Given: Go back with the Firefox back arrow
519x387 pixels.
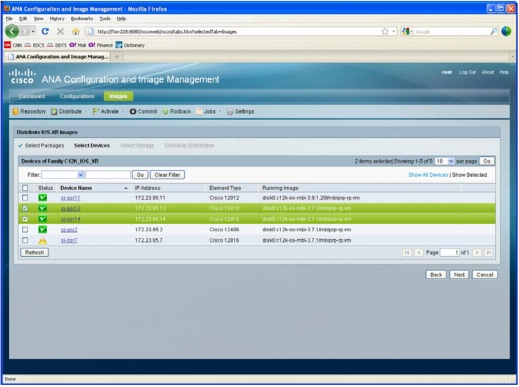Looking at the screenshot, I should click(x=12, y=31).
